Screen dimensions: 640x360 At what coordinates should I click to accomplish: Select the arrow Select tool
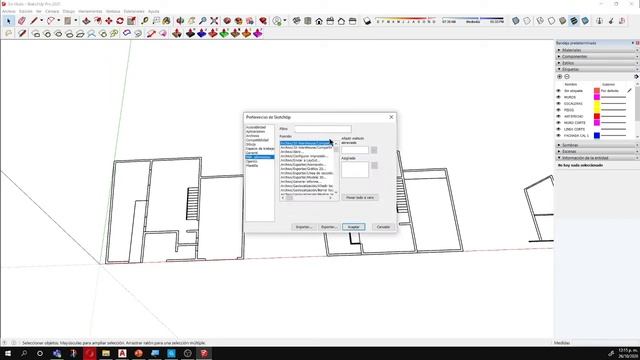pos(9,21)
